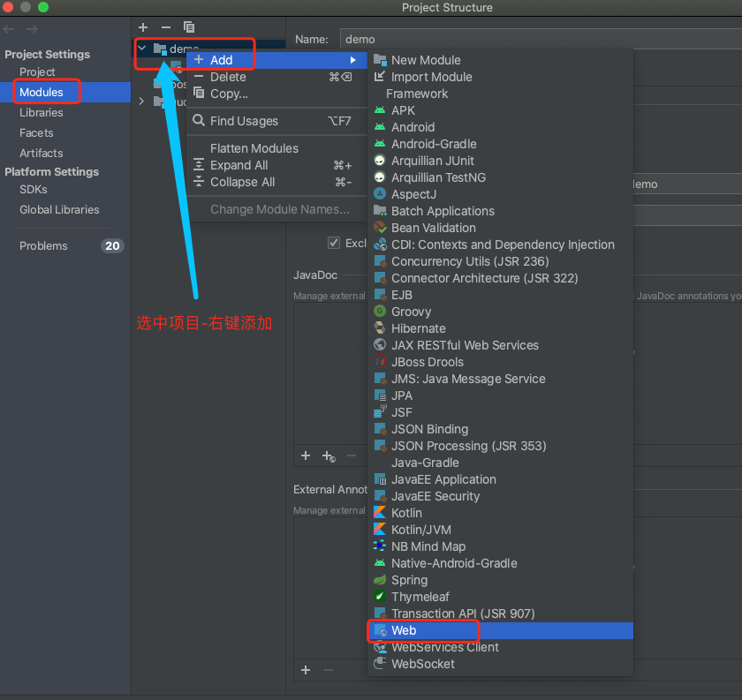
Task: Open the Add submenu arrow
Action: pyautogui.click(x=353, y=60)
